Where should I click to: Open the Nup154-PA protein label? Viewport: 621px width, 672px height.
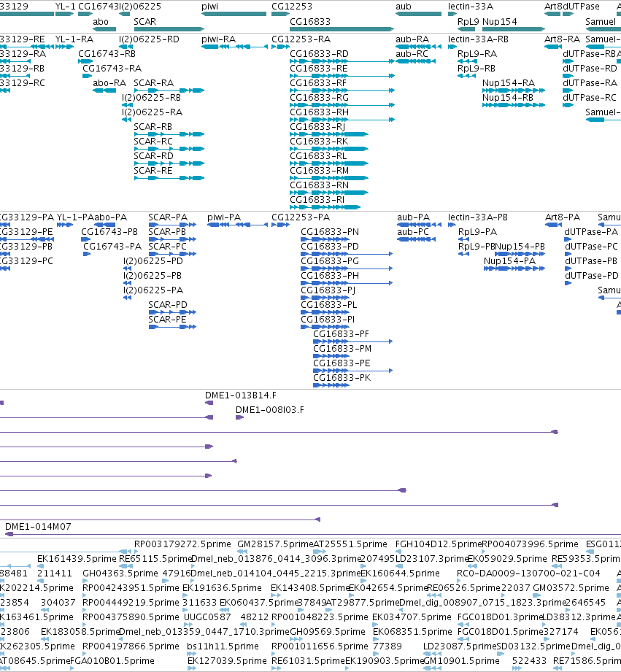click(x=510, y=261)
